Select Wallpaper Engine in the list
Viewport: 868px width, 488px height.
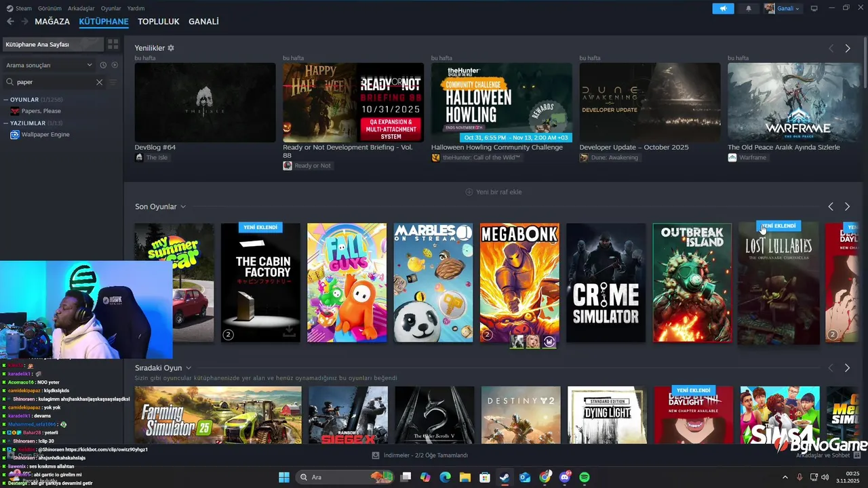[45, 134]
